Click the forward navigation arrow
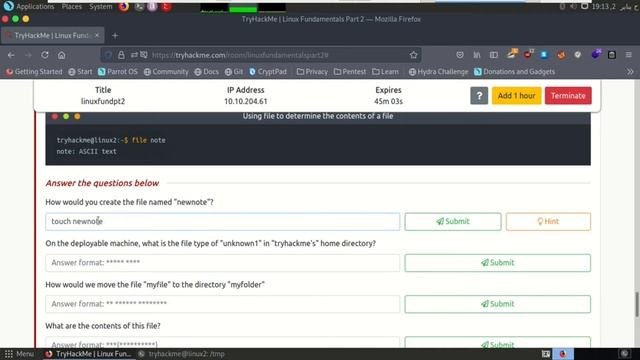 pos(28,55)
